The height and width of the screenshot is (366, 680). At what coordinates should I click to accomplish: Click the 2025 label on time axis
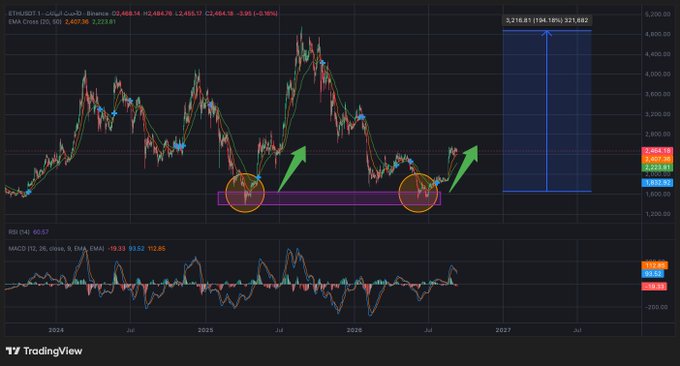pyautogui.click(x=205, y=330)
